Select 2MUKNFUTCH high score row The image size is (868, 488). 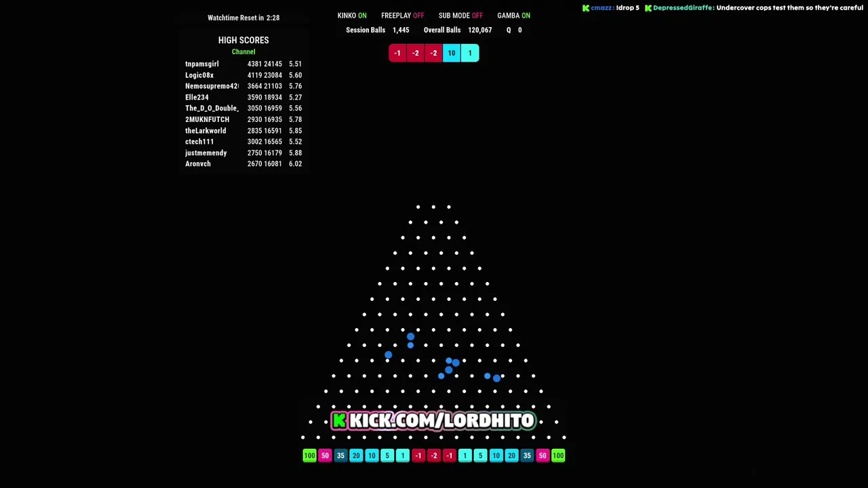point(243,119)
